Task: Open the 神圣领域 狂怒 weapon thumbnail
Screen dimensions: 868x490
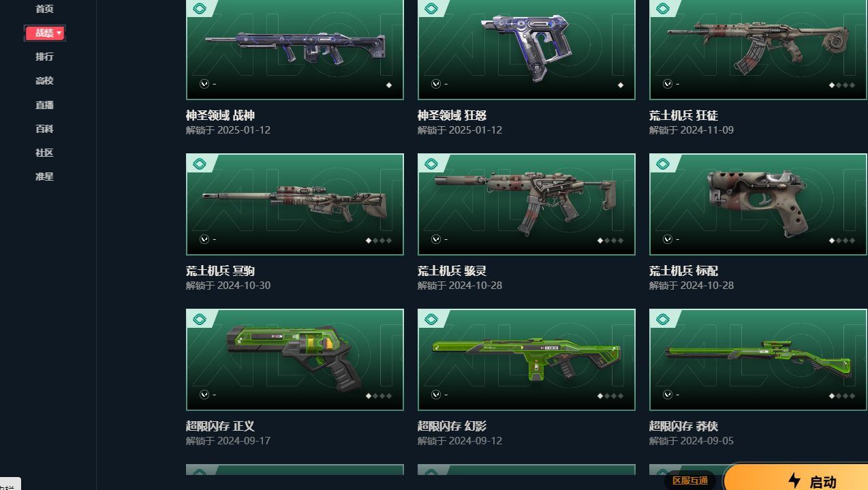Action: [x=527, y=50]
